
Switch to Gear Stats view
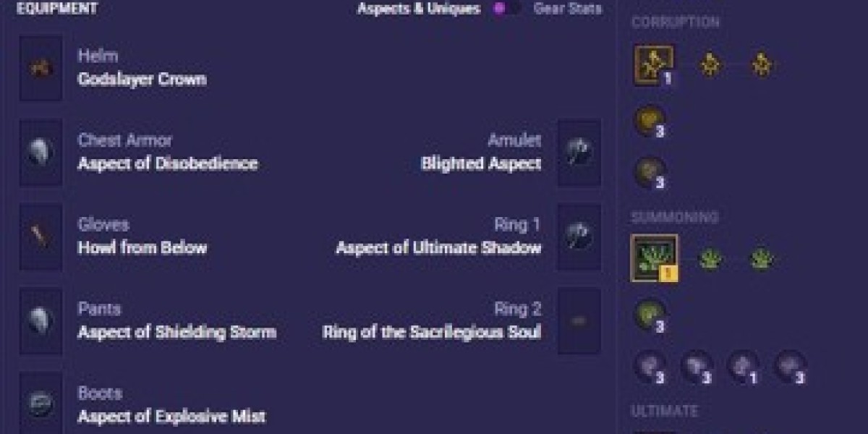pos(567,9)
